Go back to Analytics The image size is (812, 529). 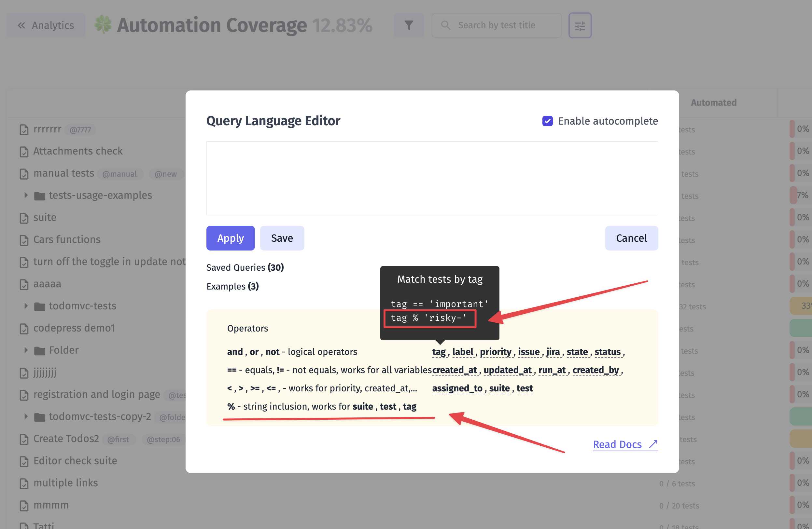(x=46, y=25)
